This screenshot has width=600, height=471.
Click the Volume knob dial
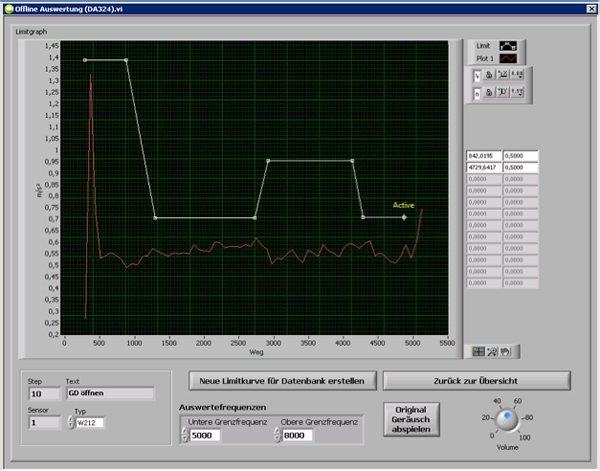508,419
